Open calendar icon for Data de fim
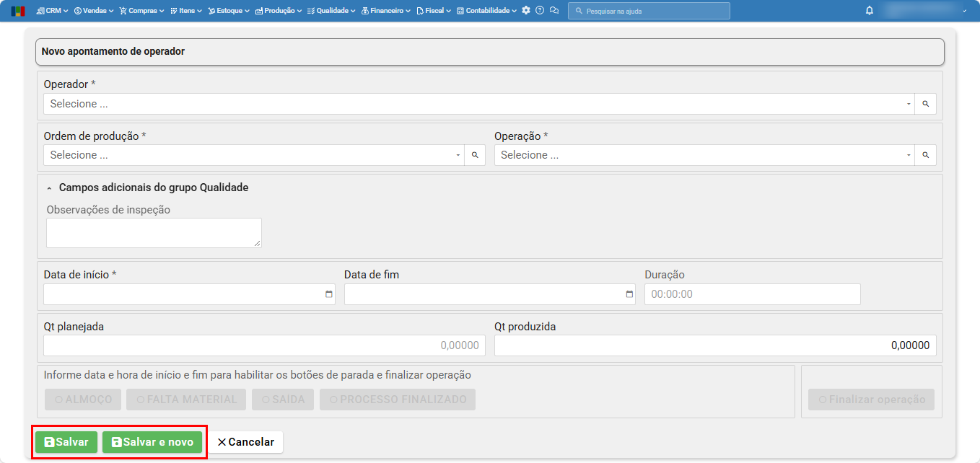 [x=629, y=294]
